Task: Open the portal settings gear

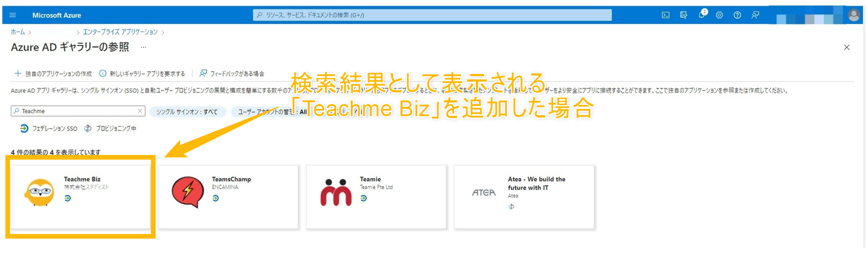Action: pos(719,15)
